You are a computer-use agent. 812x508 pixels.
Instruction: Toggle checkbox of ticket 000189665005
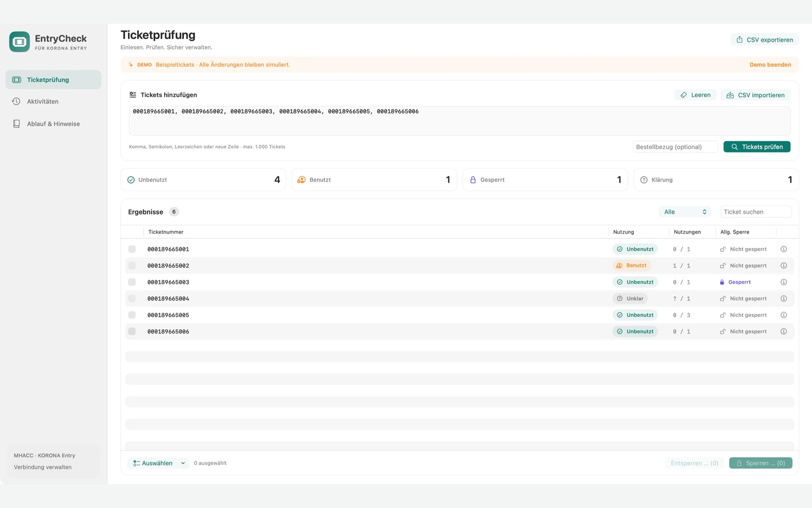pyautogui.click(x=132, y=315)
